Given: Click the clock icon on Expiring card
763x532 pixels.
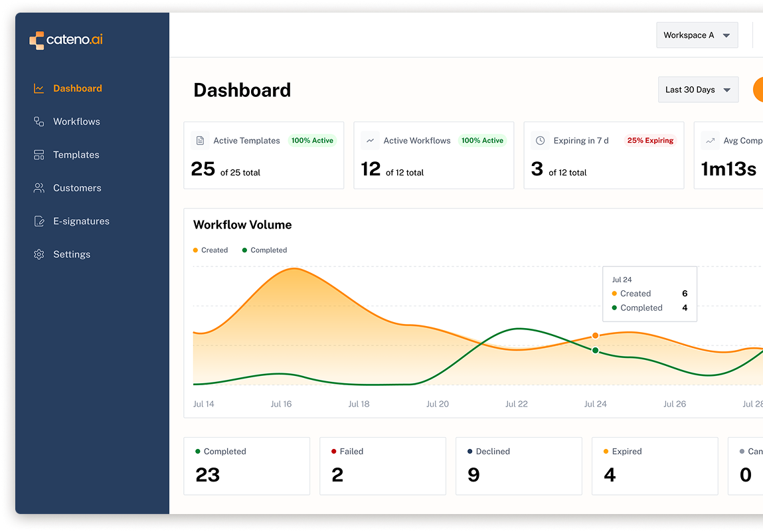Looking at the screenshot, I should pos(540,141).
